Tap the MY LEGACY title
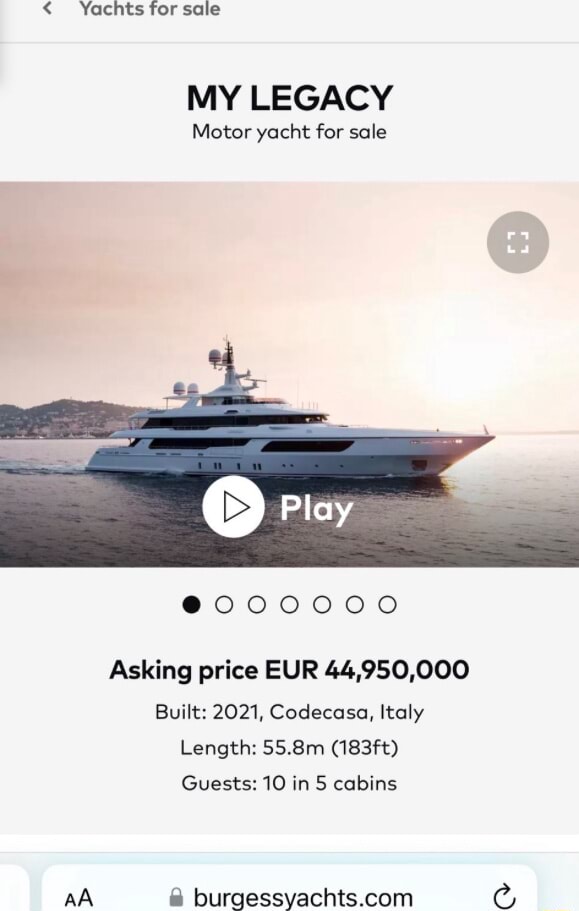 click(289, 97)
